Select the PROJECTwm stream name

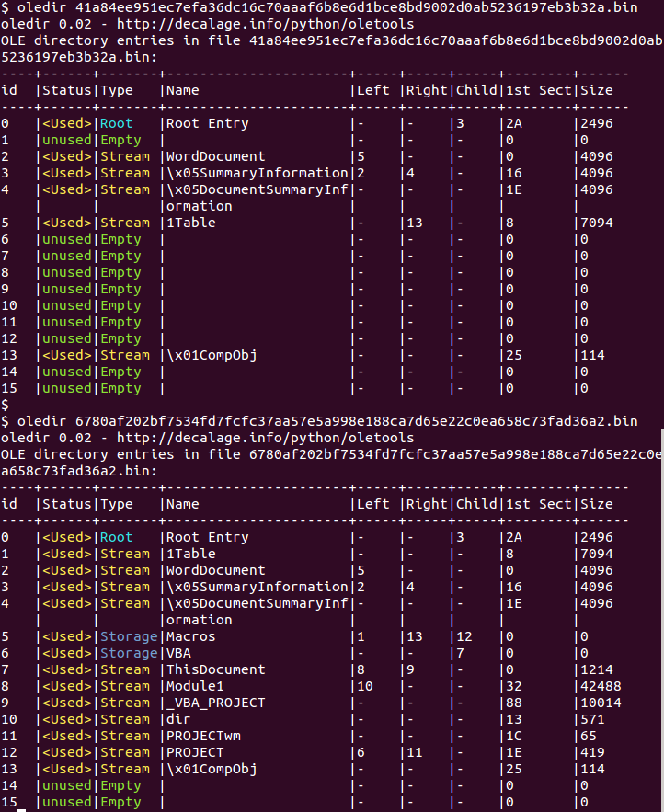tap(202, 736)
